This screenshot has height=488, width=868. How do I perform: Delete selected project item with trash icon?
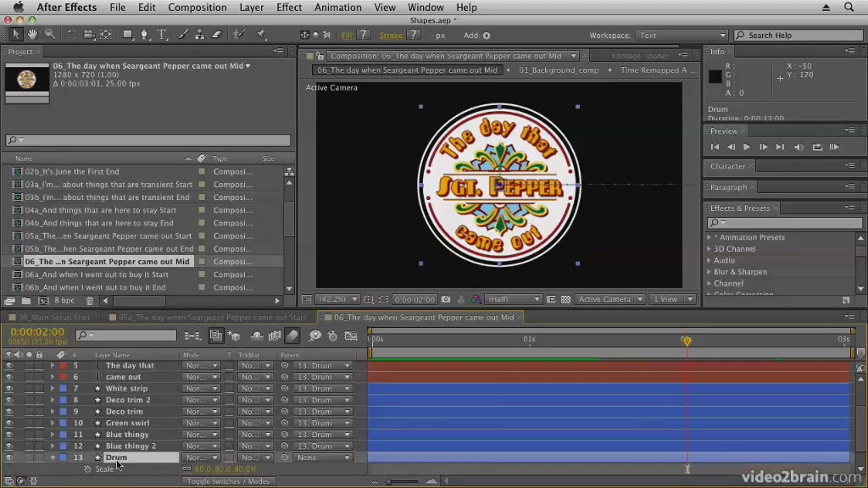[90, 301]
